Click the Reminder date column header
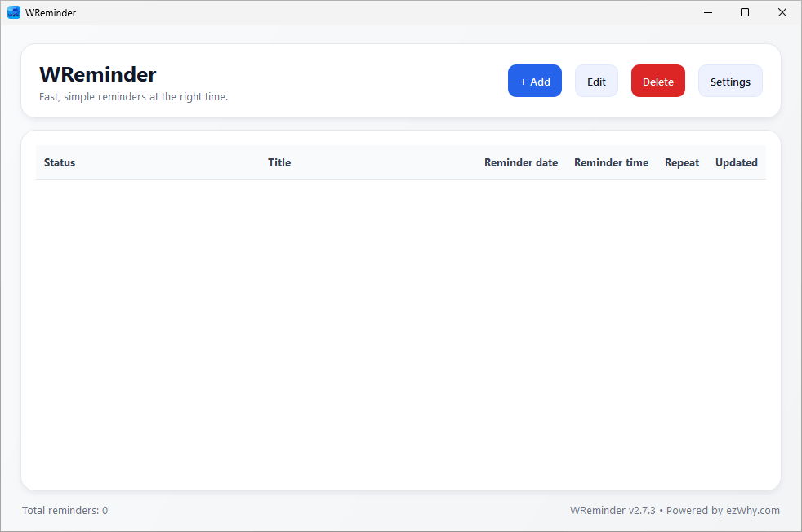802x532 pixels. tap(521, 162)
